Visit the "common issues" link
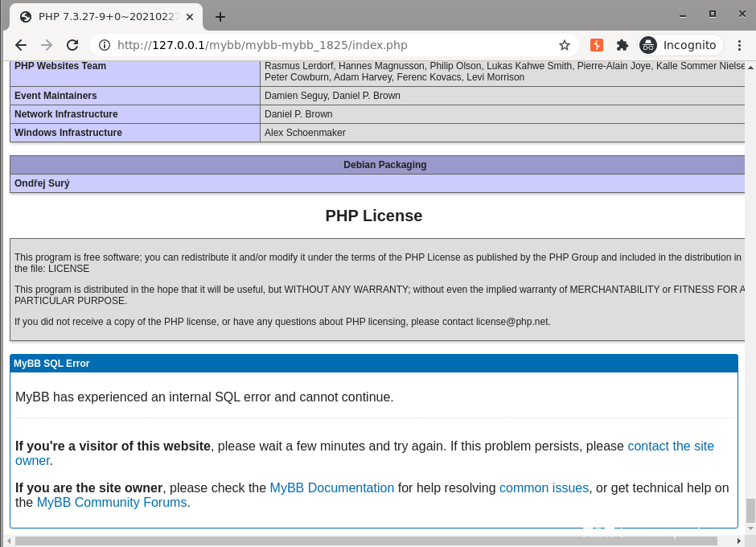 click(x=544, y=487)
